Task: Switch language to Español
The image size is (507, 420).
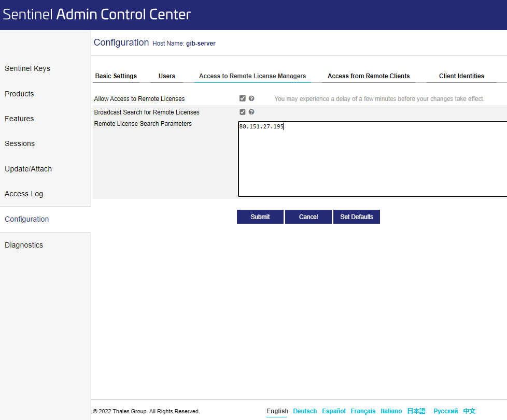Action: pos(334,411)
